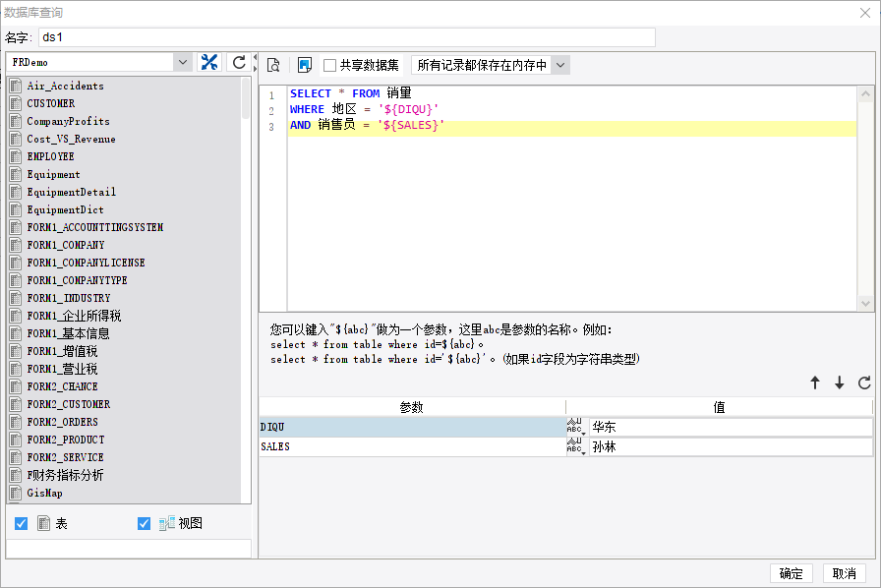Select the FORM2_CUSTOMER table

[69, 405]
